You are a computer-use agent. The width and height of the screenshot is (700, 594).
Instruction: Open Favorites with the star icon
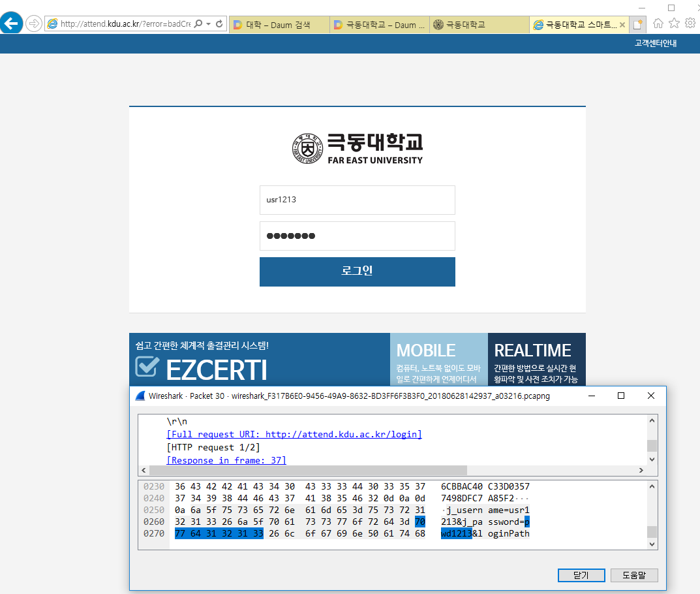674,23
